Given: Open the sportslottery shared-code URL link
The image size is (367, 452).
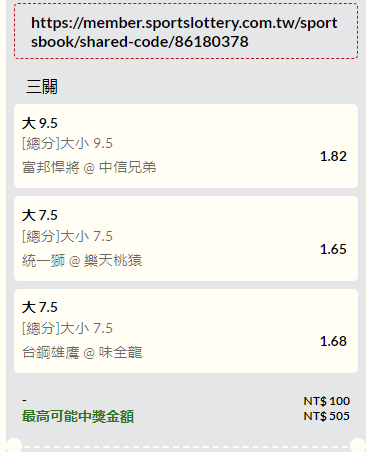Looking at the screenshot, I should click(x=184, y=32).
